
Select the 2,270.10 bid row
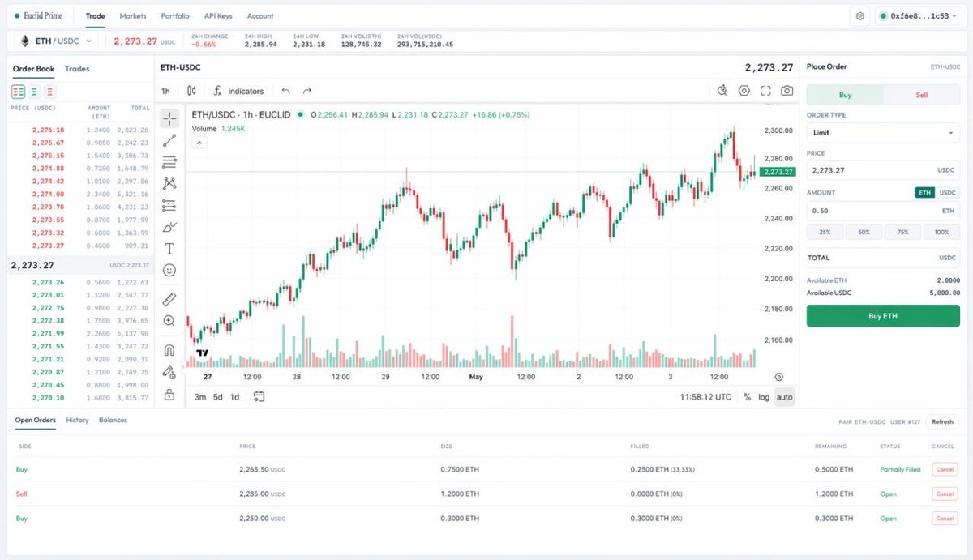point(79,398)
